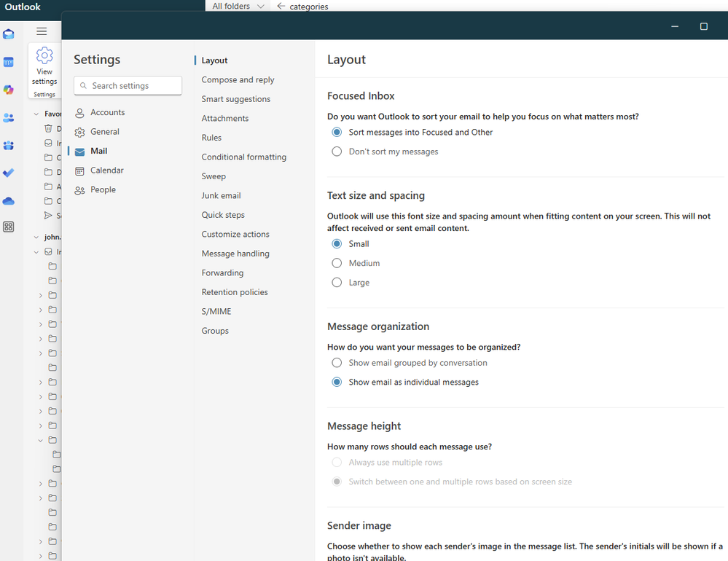The height and width of the screenshot is (561, 728).
Task: Open Conditional formatting settings
Action: pyautogui.click(x=243, y=157)
